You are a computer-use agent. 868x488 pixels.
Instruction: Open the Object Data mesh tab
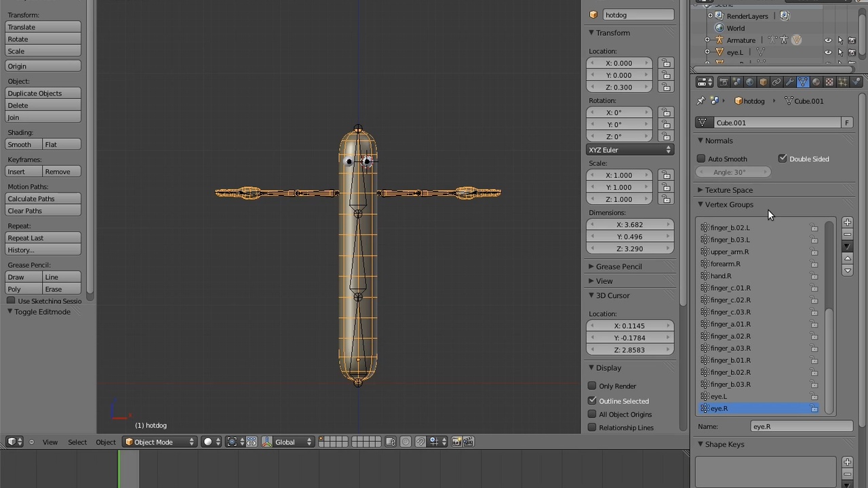803,82
